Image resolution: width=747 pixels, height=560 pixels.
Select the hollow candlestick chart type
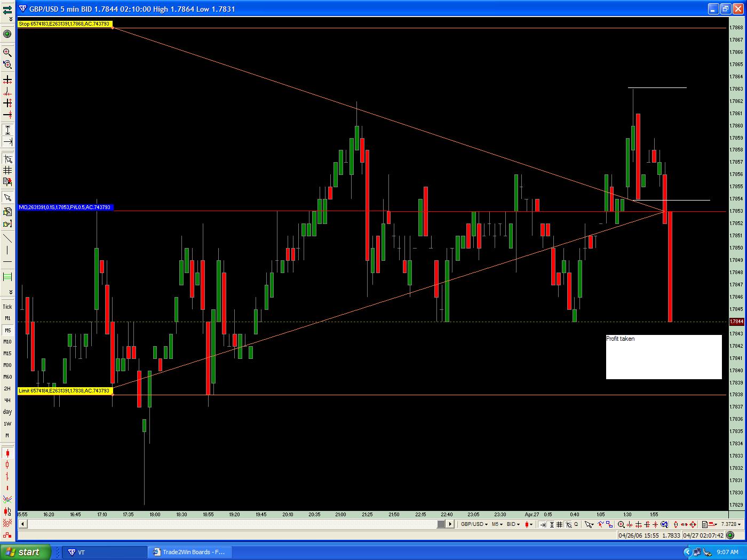[7, 465]
